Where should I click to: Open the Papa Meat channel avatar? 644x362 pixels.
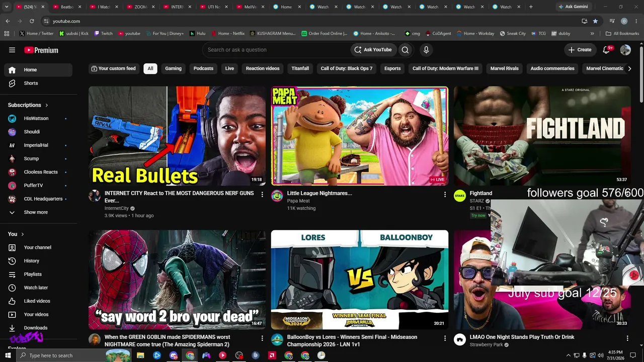point(277,196)
